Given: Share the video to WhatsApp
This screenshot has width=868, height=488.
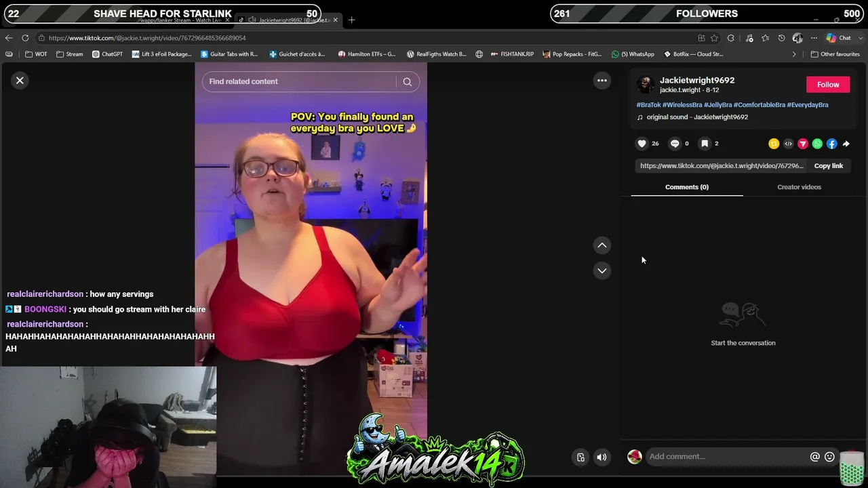Looking at the screenshot, I should 817,144.
